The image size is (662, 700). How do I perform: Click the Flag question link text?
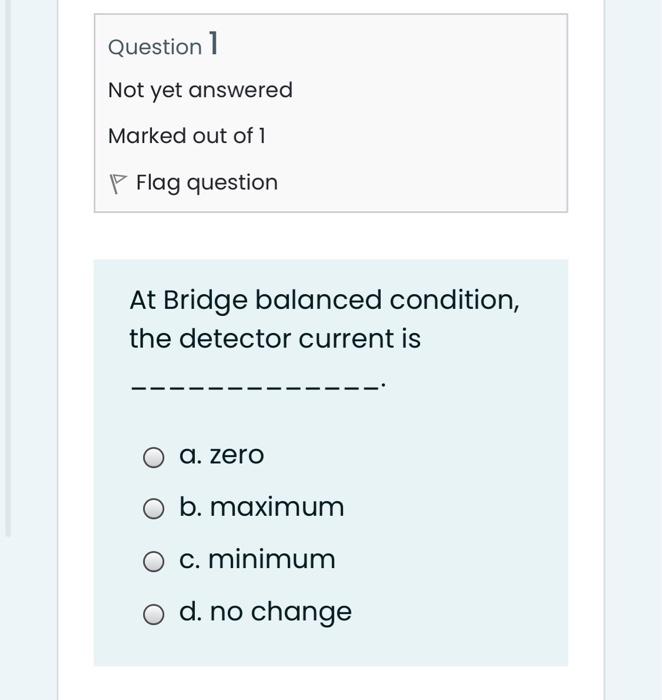click(206, 183)
